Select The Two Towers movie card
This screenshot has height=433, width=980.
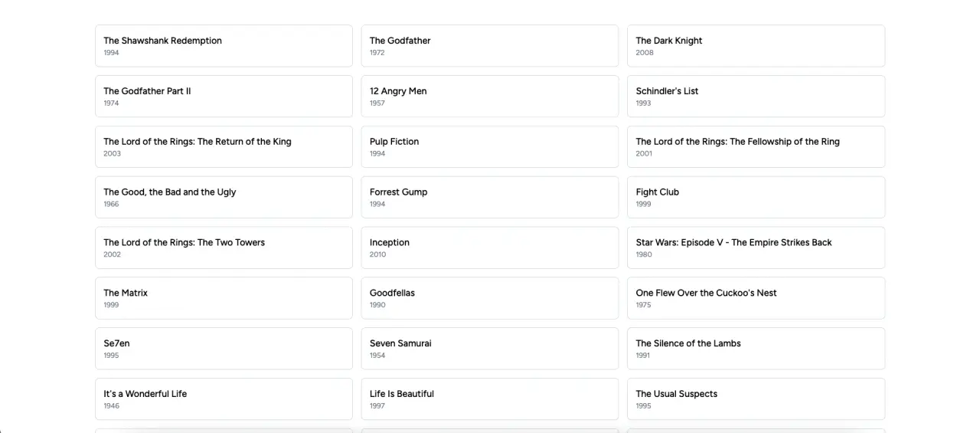pos(224,248)
